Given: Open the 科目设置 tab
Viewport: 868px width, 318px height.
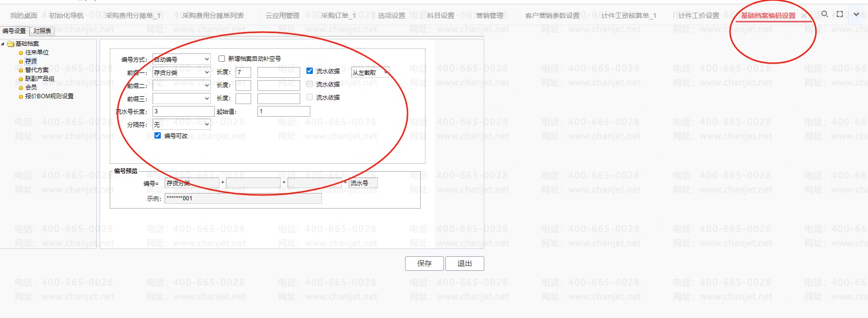Looking at the screenshot, I should [x=441, y=16].
